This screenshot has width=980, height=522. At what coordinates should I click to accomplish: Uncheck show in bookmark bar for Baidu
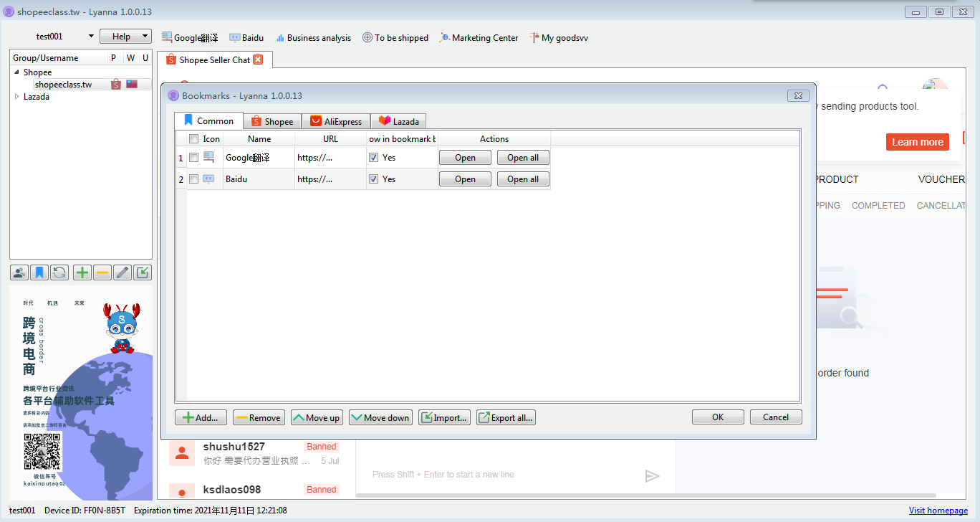click(x=373, y=179)
